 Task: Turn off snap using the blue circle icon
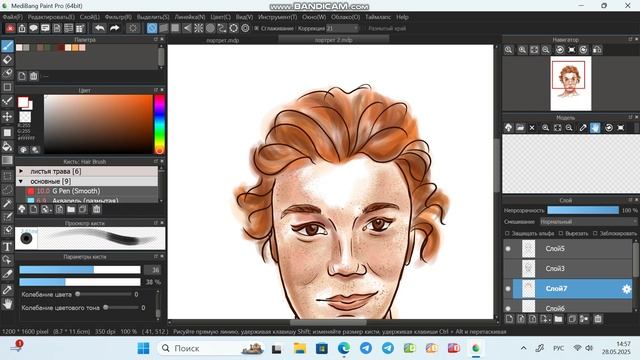click(152, 28)
